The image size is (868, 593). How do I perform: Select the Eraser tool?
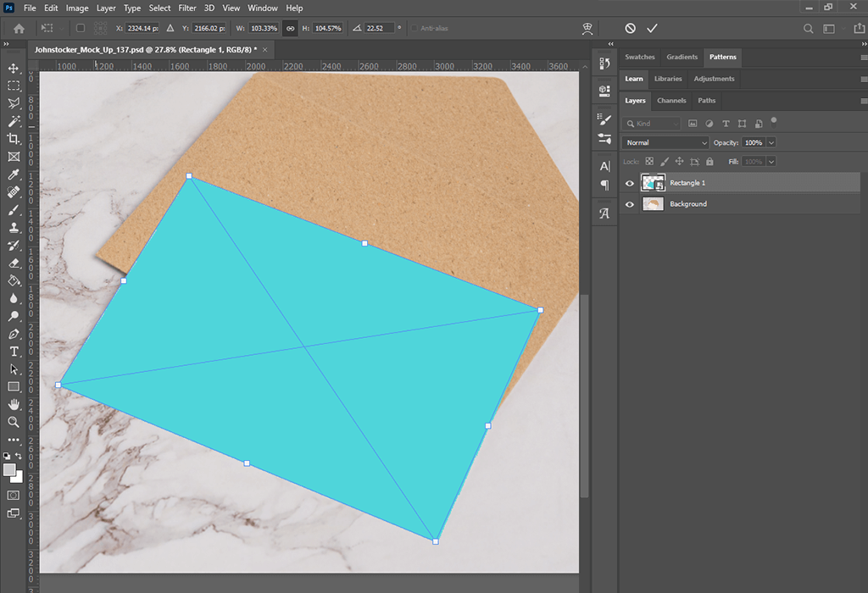pyautogui.click(x=14, y=263)
